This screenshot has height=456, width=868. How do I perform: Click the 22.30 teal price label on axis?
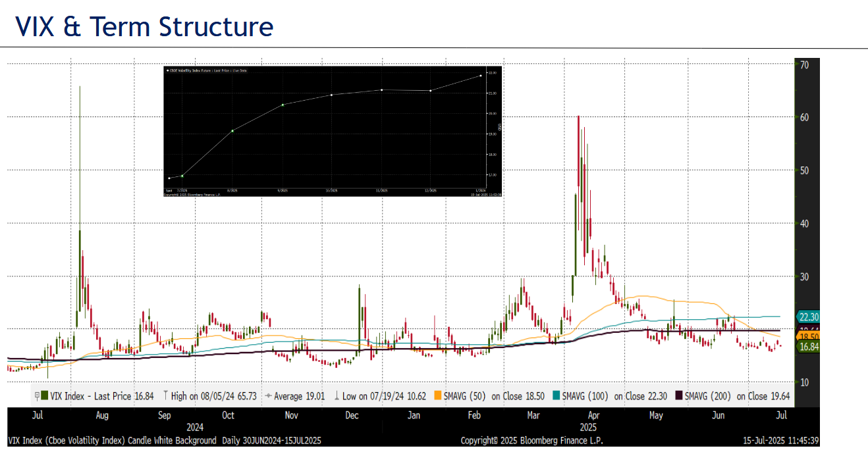pyautogui.click(x=808, y=317)
